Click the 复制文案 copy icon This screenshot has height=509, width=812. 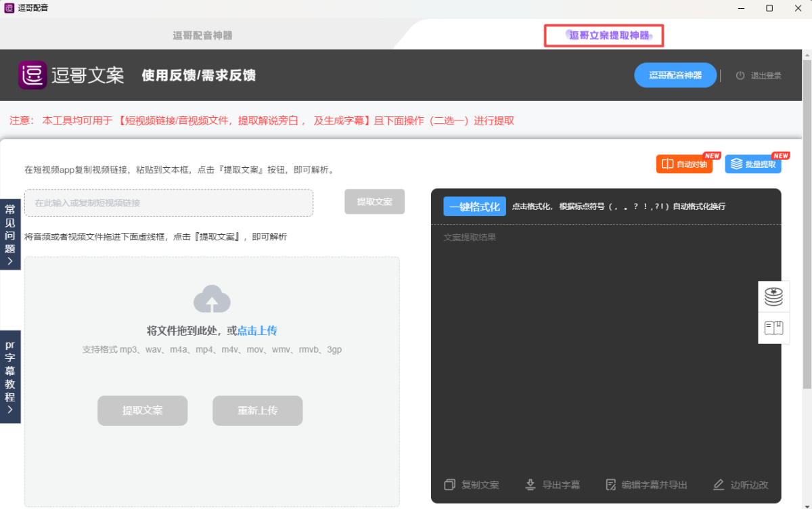(450, 485)
